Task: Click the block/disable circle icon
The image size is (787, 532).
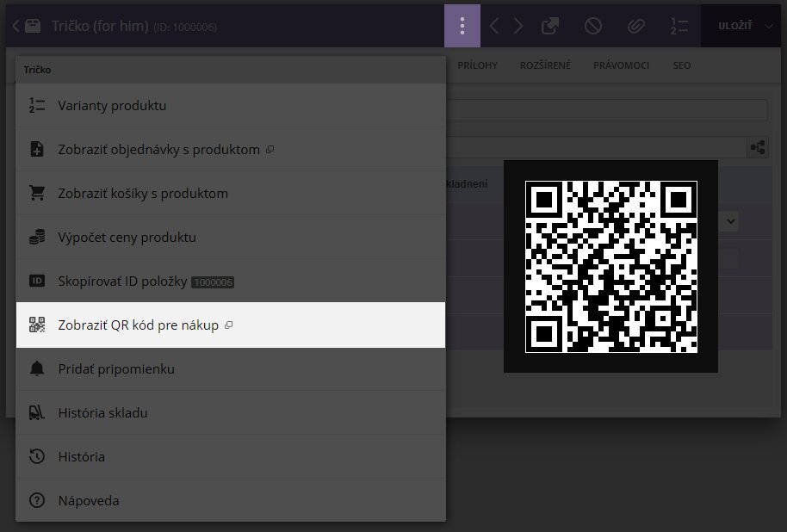Action: point(592,26)
